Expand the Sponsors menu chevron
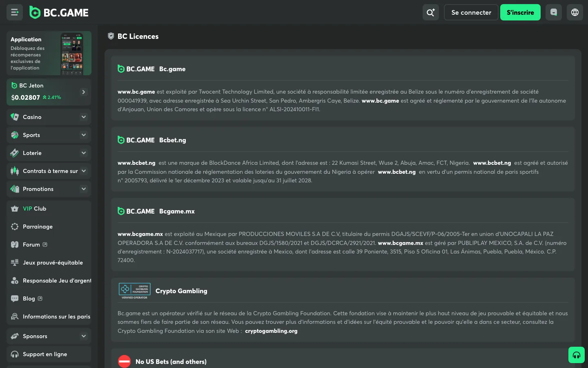 point(84,336)
